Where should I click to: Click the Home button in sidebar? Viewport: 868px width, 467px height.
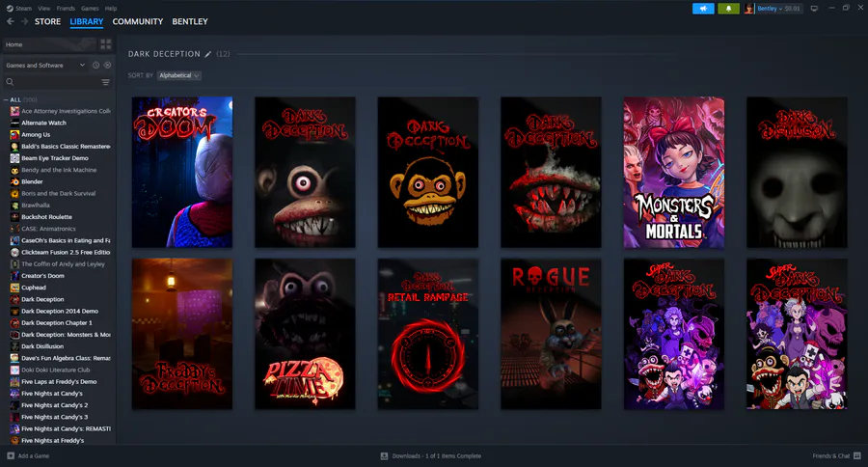[49, 44]
